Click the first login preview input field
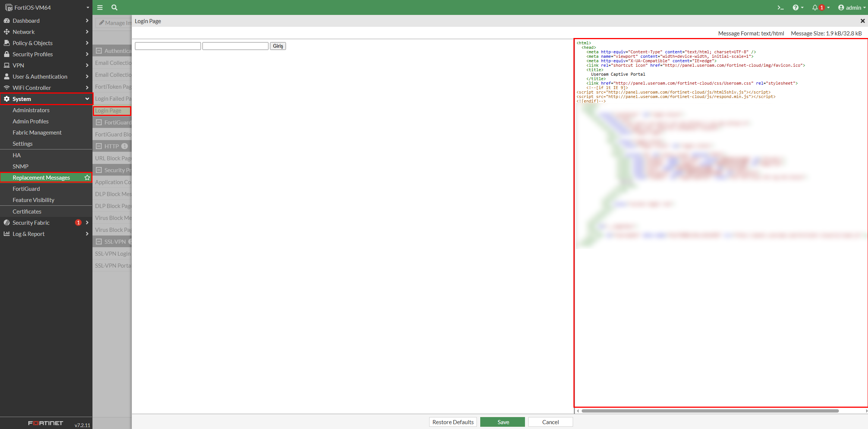 pyautogui.click(x=168, y=46)
